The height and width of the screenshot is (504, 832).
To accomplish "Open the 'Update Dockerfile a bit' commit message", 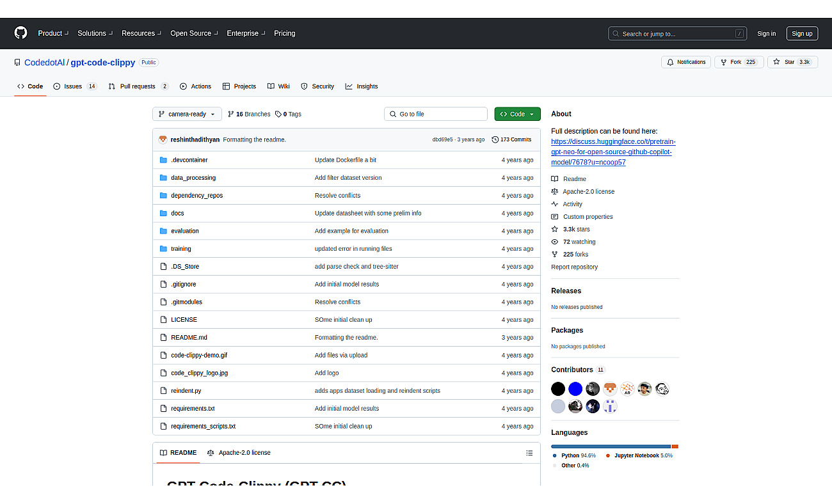I will (346, 160).
